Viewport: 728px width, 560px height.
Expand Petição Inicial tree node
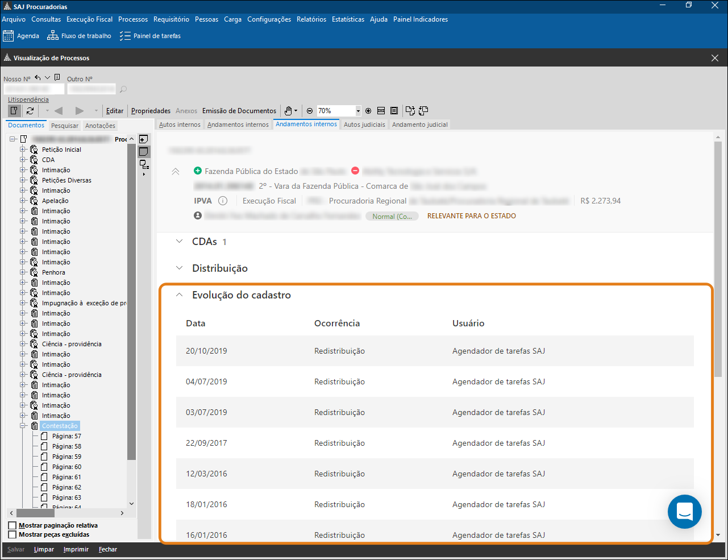pyautogui.click(x=23, y=150)
